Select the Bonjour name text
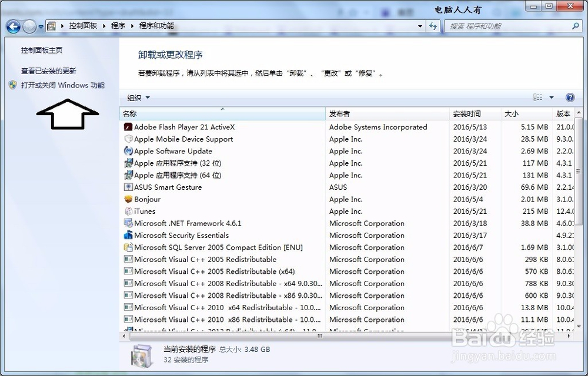588x376 pixels. point(148,199)
